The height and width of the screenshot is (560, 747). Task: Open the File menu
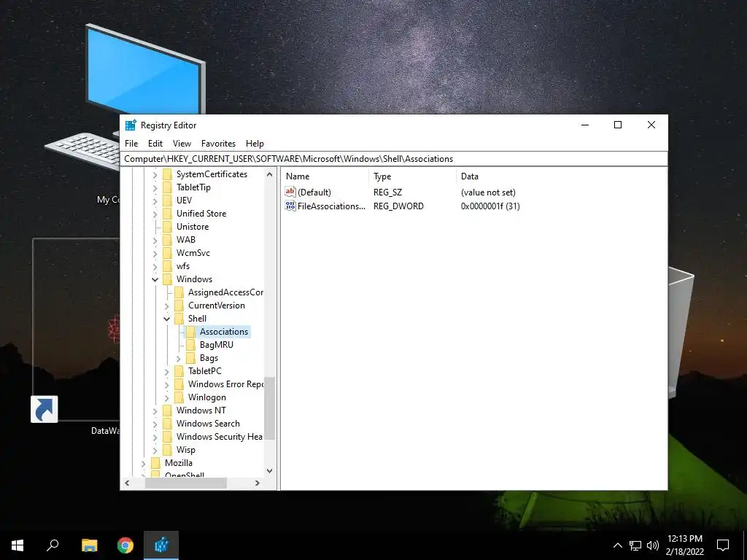(131, 144)
